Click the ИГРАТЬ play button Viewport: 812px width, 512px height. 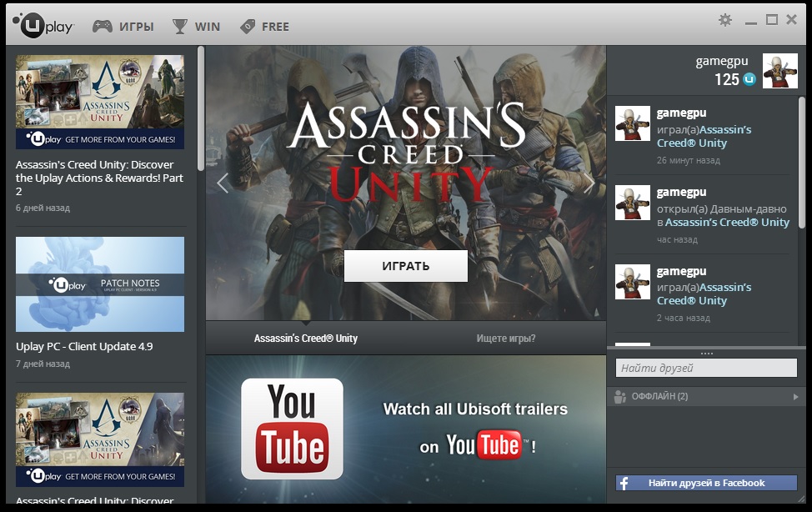tap(406, 266)
